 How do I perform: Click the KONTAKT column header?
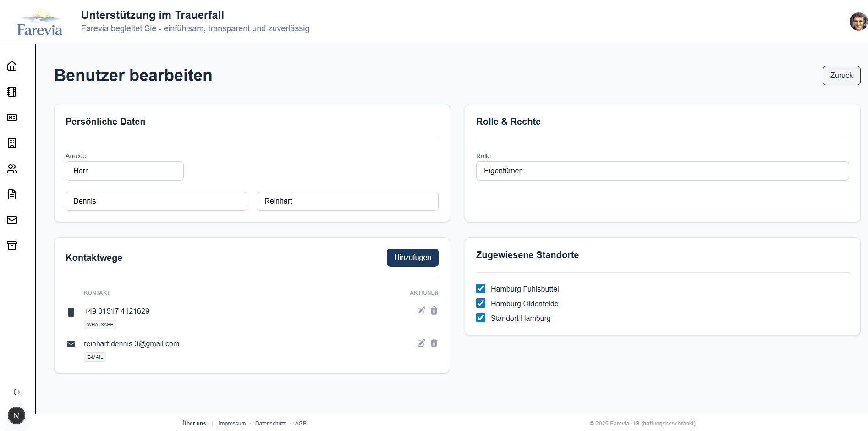pyautogui.click(x=97, y=293)
